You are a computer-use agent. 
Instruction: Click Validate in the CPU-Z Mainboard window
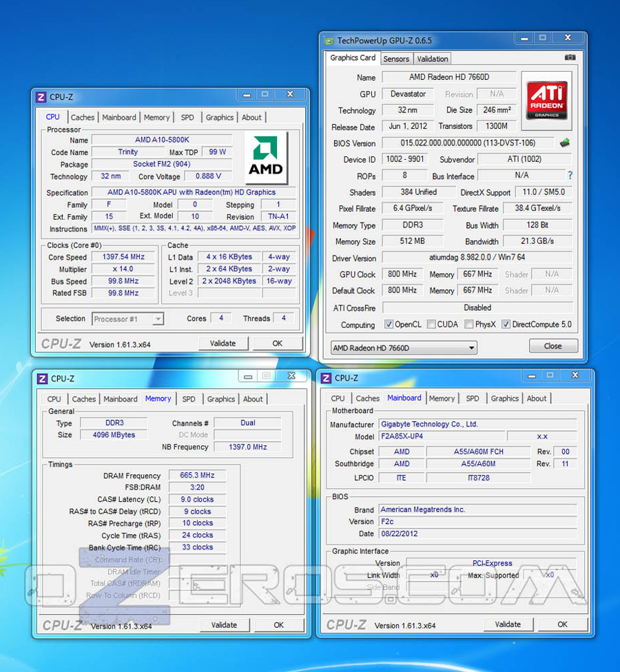(x=508, y=624)
